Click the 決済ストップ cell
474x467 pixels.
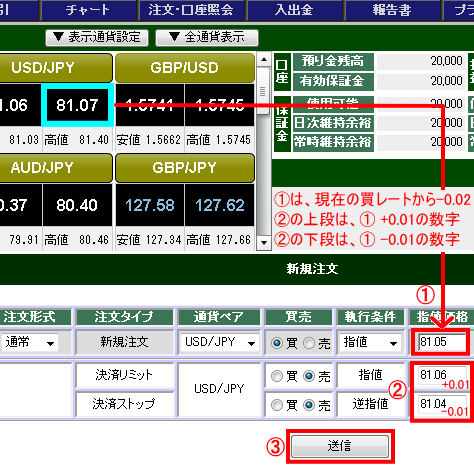tap(124, 404)
